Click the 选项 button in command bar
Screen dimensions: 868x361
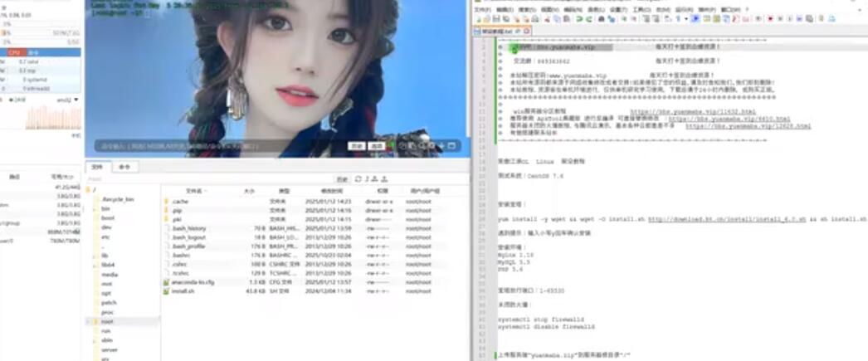tap(377, 145)
